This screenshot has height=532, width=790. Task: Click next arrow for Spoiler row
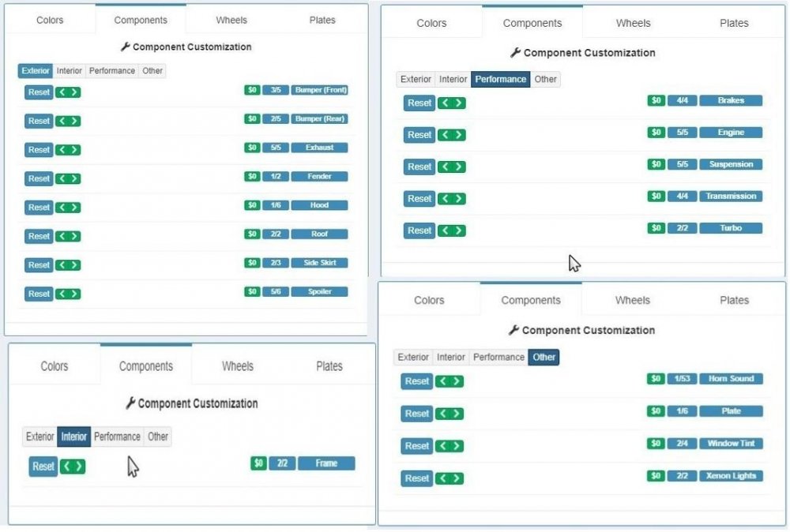[74, 294]
